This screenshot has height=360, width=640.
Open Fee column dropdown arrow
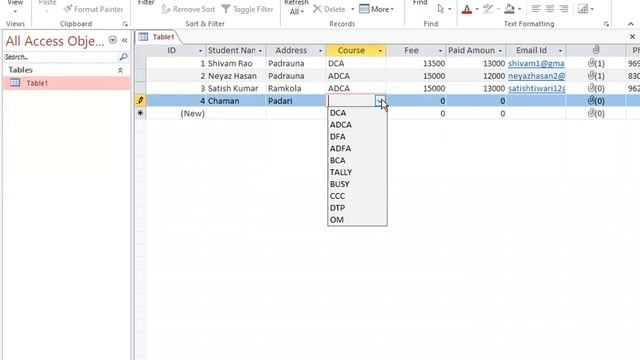coord(440,51)
